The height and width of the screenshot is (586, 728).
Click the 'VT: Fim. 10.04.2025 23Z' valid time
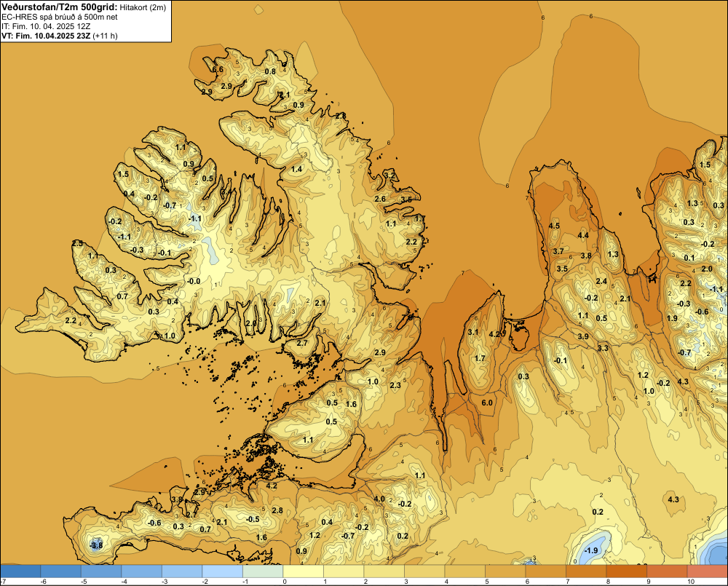coord(46,36)
